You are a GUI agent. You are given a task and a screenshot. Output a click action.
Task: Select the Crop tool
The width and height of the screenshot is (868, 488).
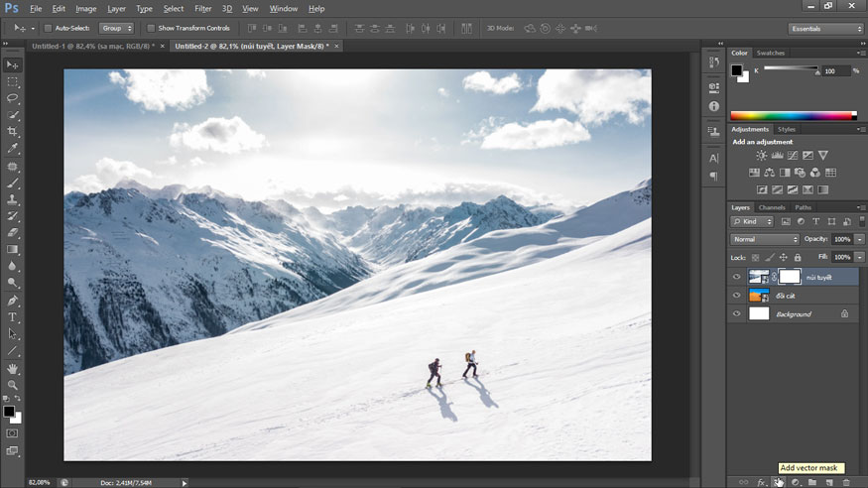coord(13,131)
